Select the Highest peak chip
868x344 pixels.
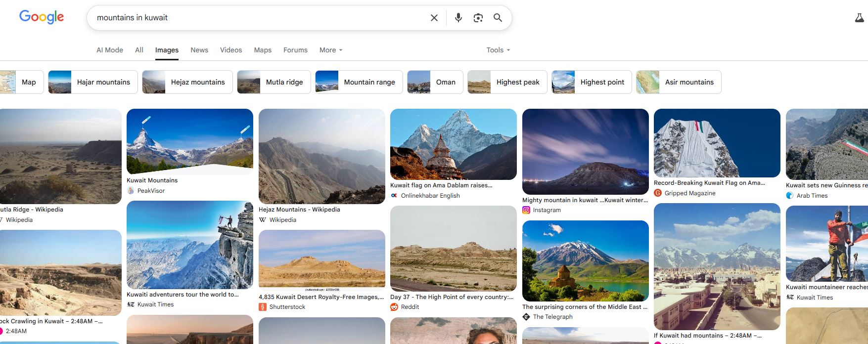(x=507, y=82)
